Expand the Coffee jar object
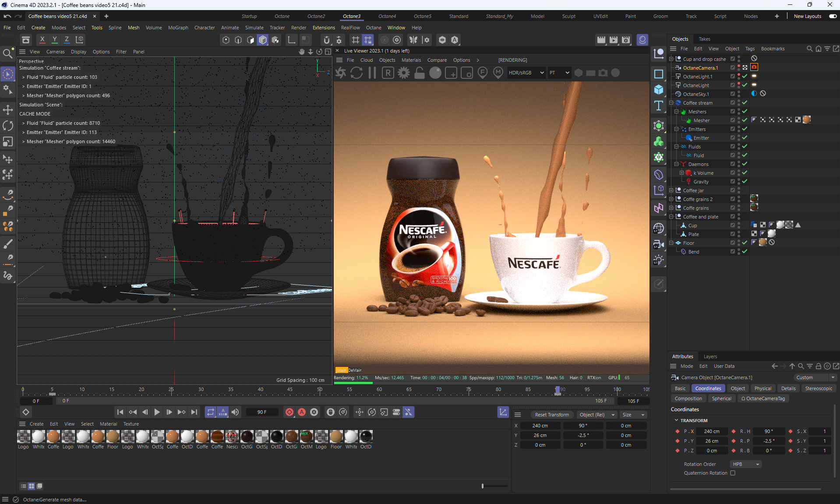Screen dimensions: 840x504 tap(671, 190)
